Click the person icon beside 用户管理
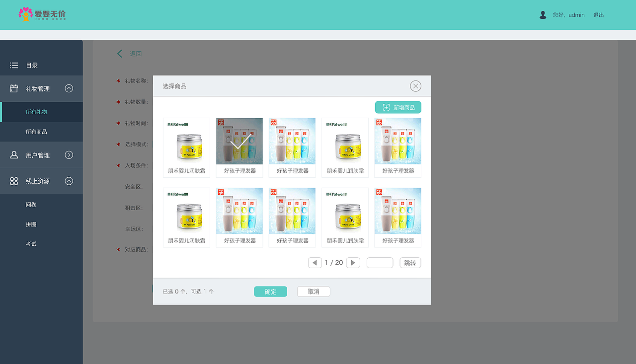 pos(13,154)
